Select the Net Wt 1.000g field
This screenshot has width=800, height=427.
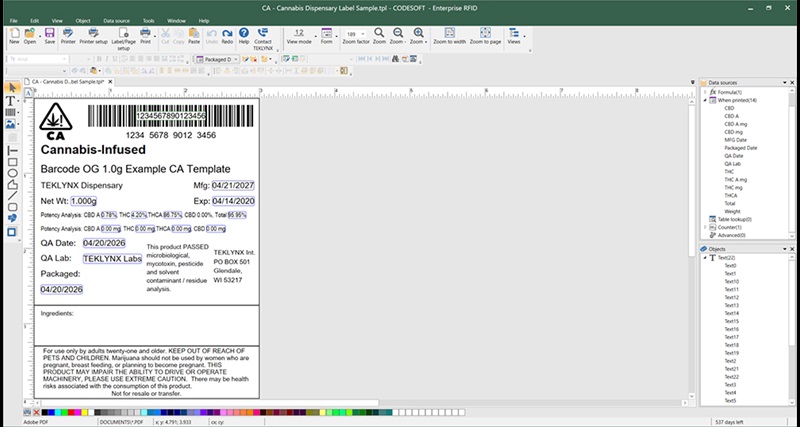84,201
